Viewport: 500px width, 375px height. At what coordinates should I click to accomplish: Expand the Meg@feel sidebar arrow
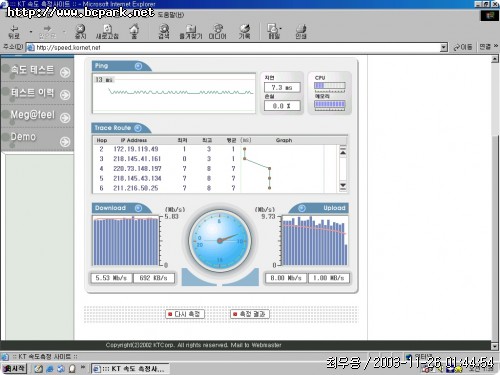pos(65,117)
